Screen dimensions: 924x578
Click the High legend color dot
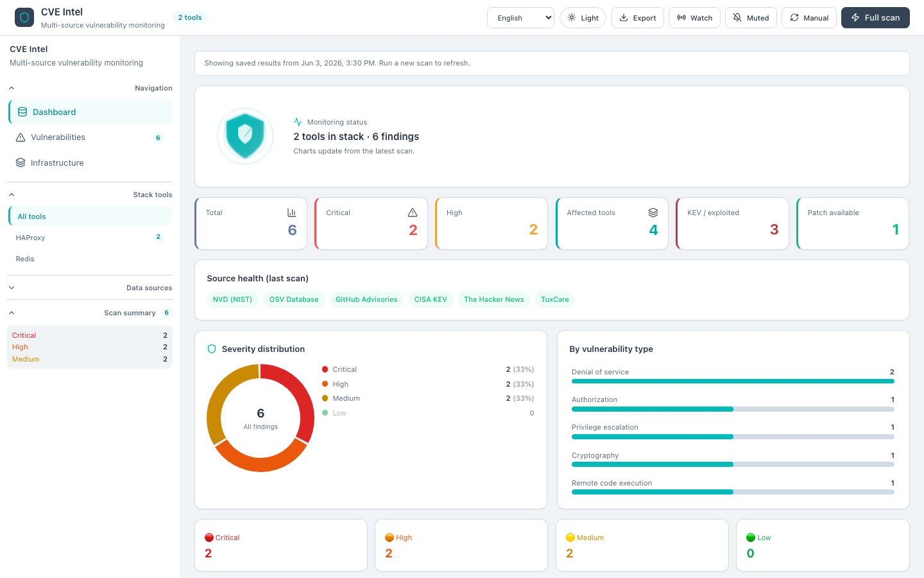click(325, 384)
